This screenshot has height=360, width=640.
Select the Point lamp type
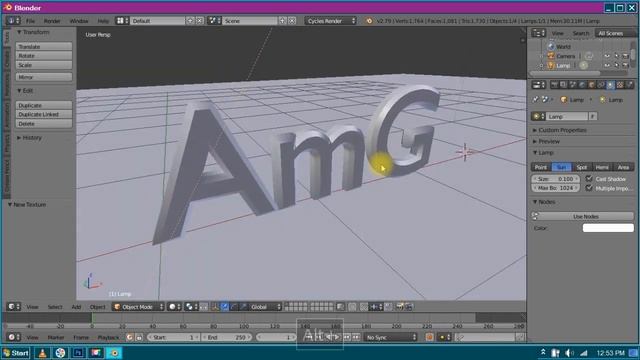(x=541, y=167)
